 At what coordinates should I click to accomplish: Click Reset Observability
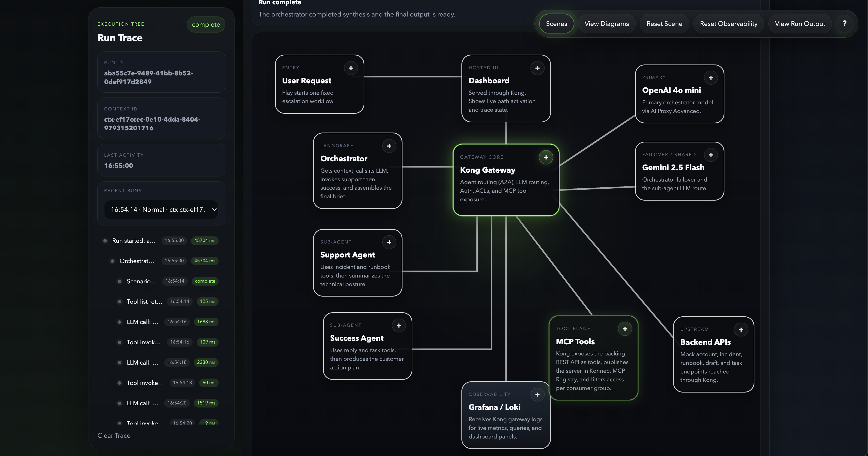point(728,24)
